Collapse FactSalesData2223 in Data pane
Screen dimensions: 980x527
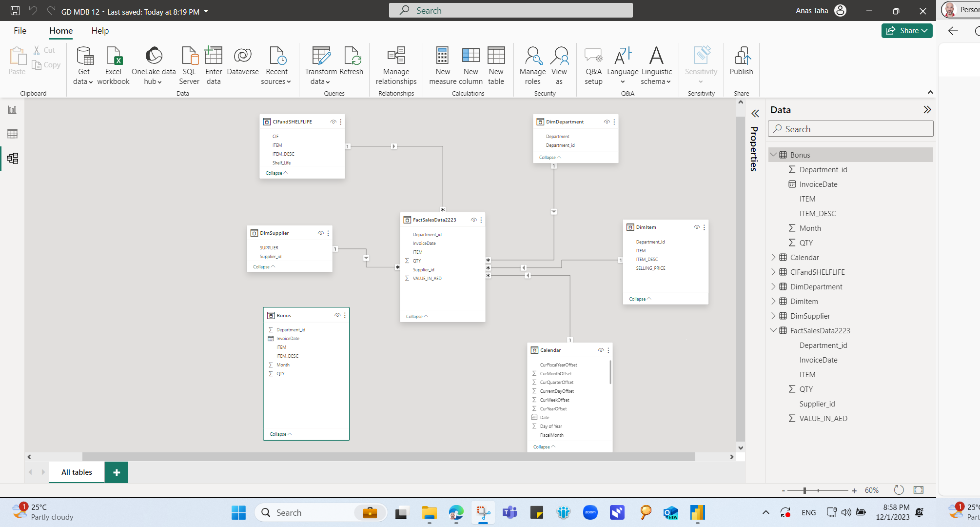(773, 330)
